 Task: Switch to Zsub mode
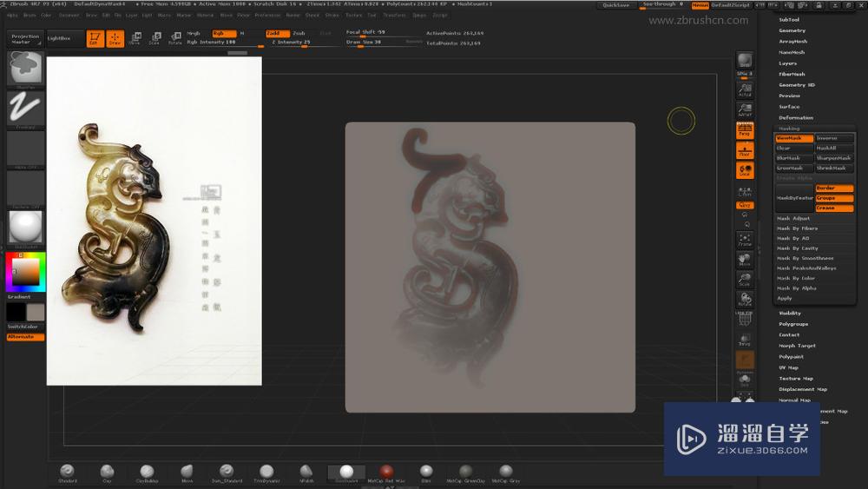[299, 33]
